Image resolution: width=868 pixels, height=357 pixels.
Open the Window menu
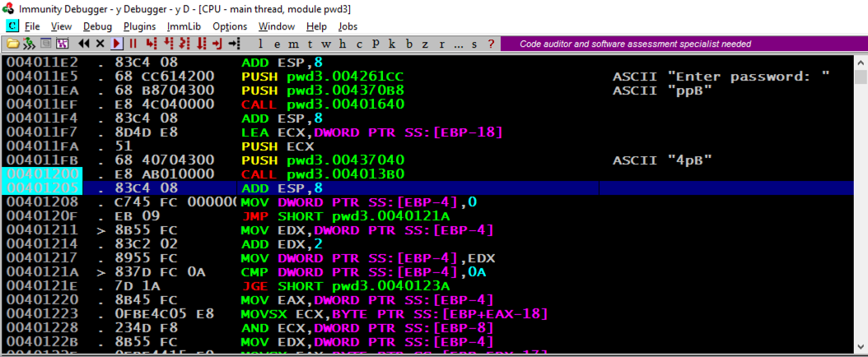point(277,26)
